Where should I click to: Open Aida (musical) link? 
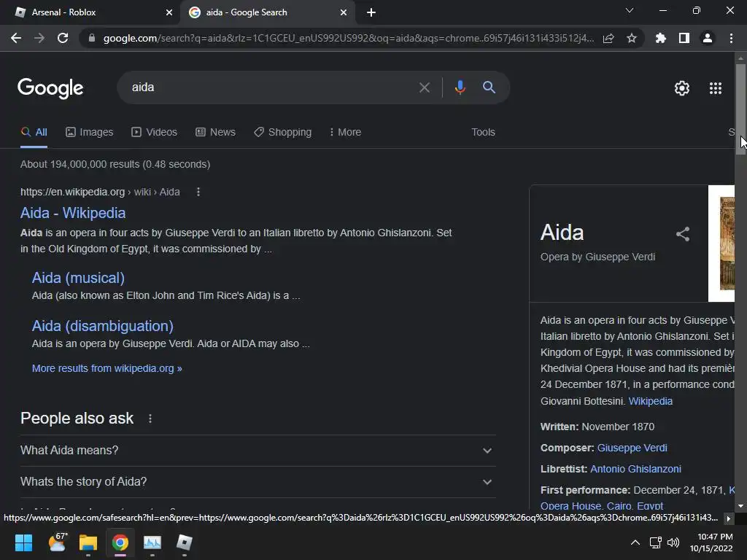(x=78, y=278)
